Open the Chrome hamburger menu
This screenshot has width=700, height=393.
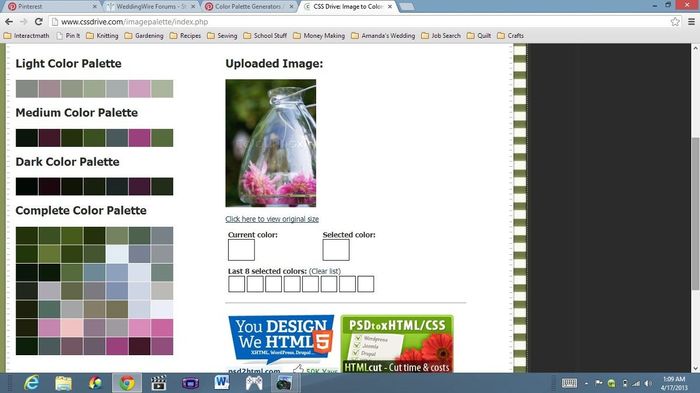coord(691,21)
